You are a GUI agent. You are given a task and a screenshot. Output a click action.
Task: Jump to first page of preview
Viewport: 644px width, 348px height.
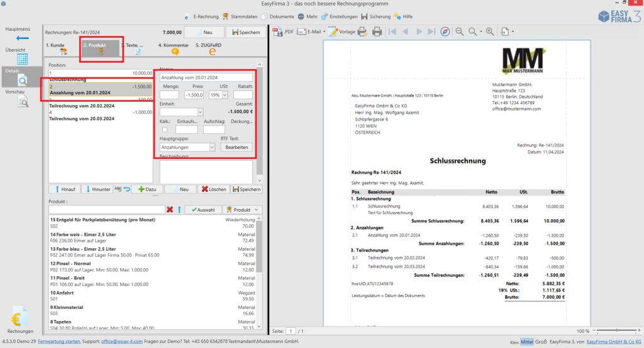(392, 31)
